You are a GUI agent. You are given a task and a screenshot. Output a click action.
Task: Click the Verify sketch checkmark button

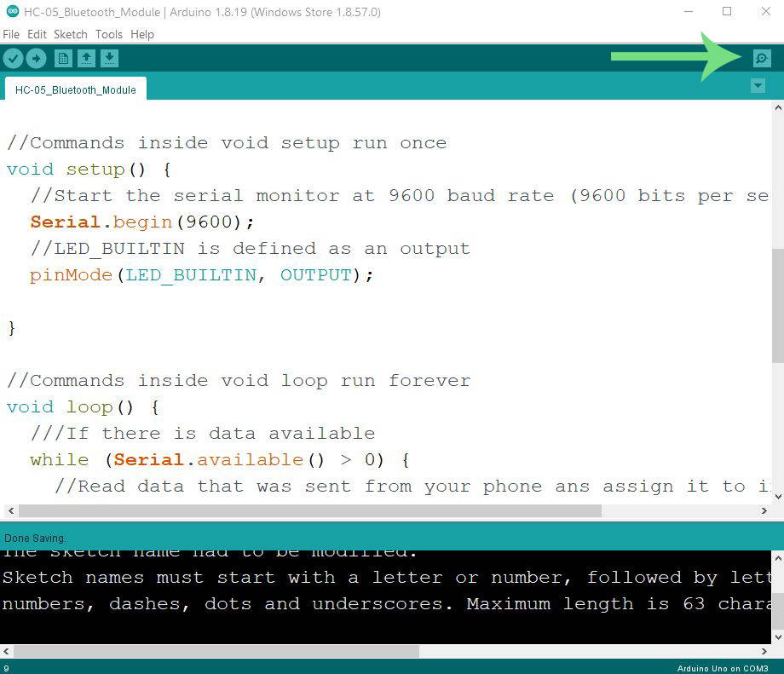(x=14, y=59)
